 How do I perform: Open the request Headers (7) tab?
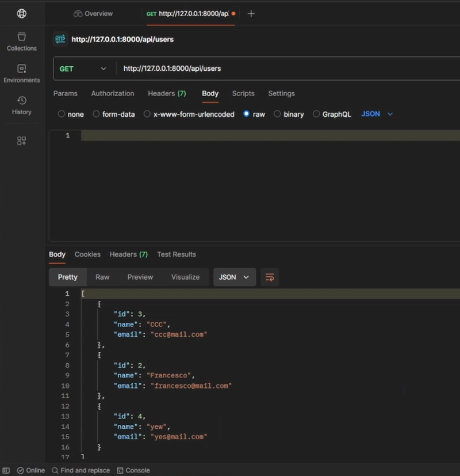(x=167, y=93)
